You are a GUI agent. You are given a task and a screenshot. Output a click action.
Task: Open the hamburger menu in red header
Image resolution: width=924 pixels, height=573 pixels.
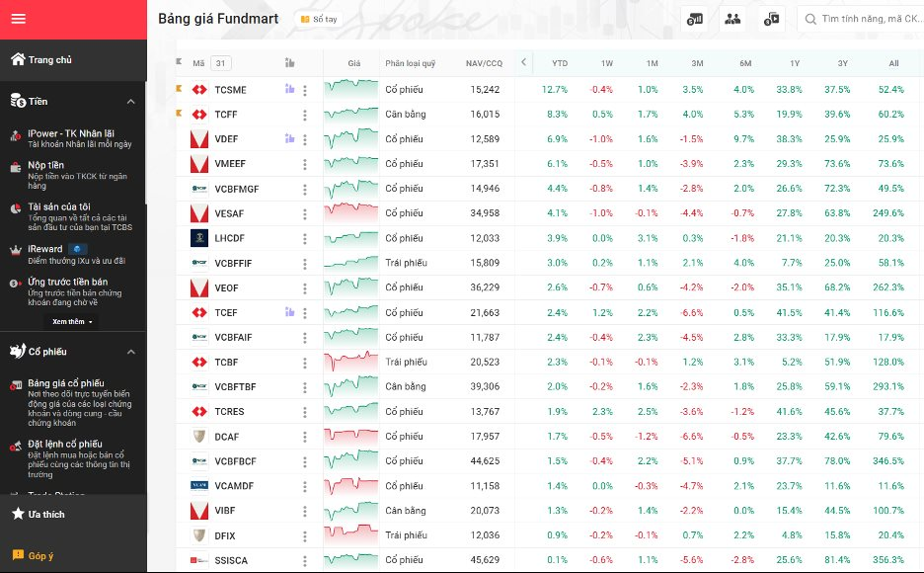(19, 19)
